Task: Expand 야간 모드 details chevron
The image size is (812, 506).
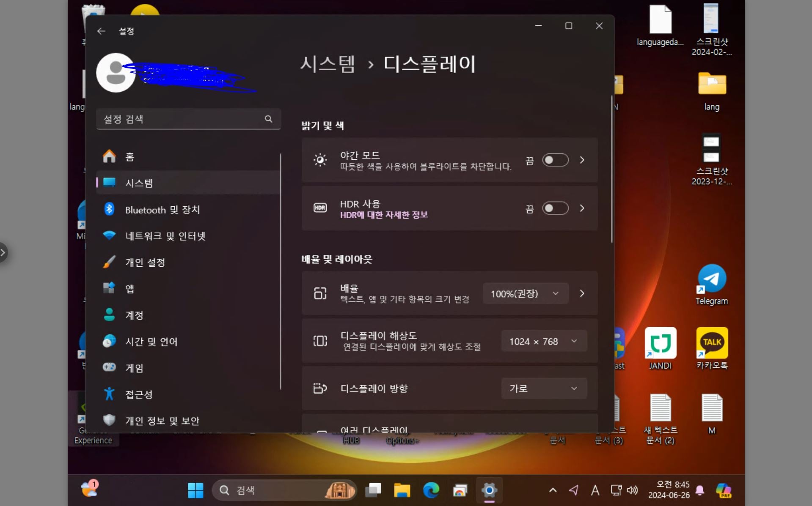Action: [x=582, y=160]
